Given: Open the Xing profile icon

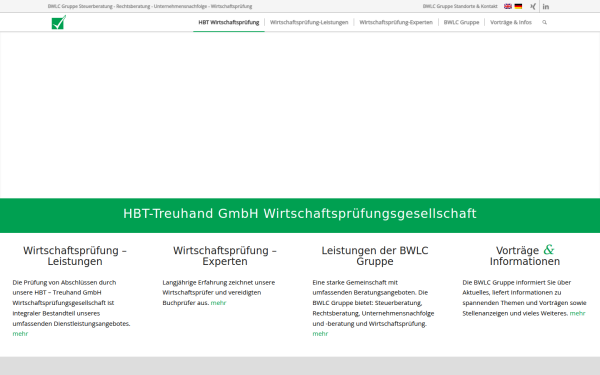Looking at the screenshot, I should click(533, 6).
